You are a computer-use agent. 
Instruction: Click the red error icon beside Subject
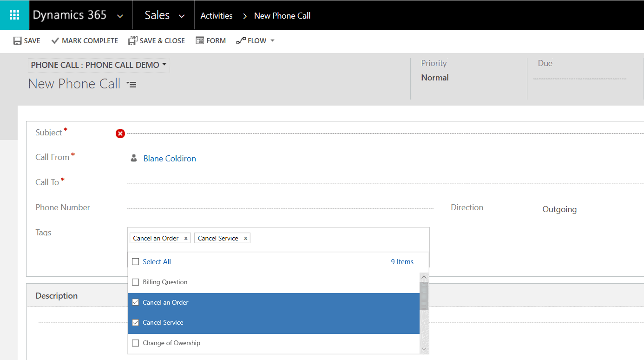pos(120,133)
